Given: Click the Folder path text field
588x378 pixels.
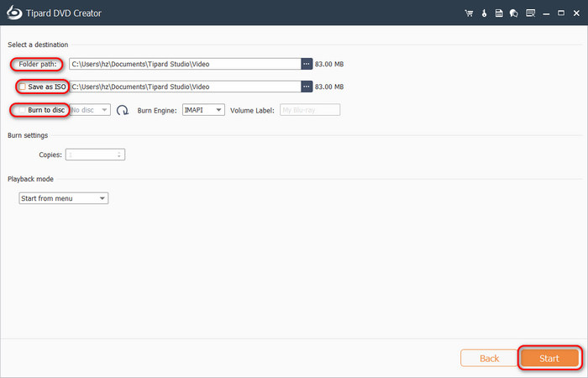Looking at the screenshot, I should click(x=186, y=64).
